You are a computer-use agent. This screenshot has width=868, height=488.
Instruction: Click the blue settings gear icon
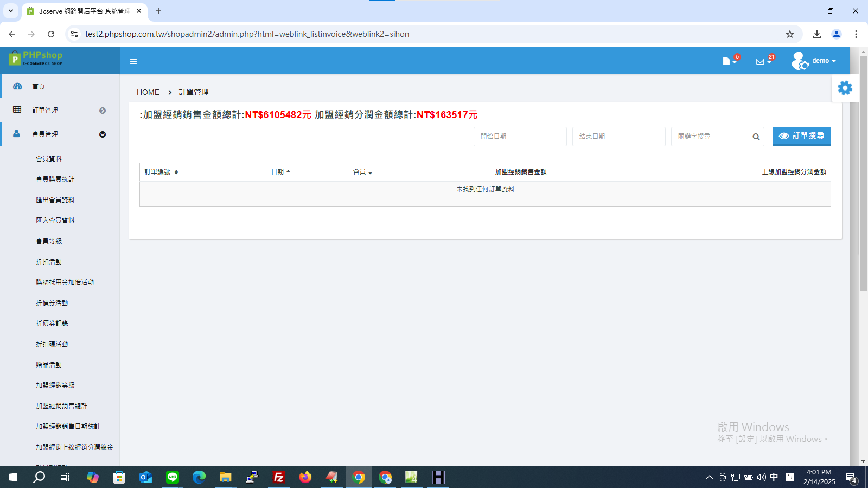point(845,88)
